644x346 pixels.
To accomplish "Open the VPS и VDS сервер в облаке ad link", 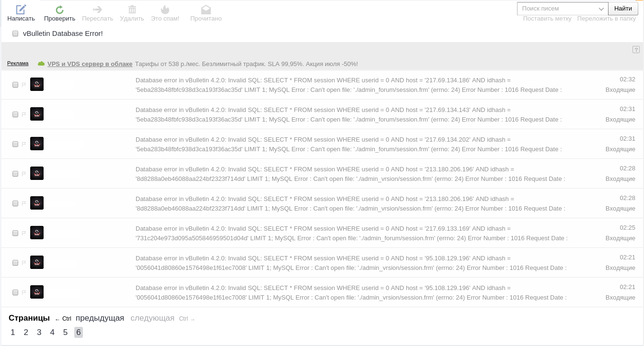I will point(90,64).
